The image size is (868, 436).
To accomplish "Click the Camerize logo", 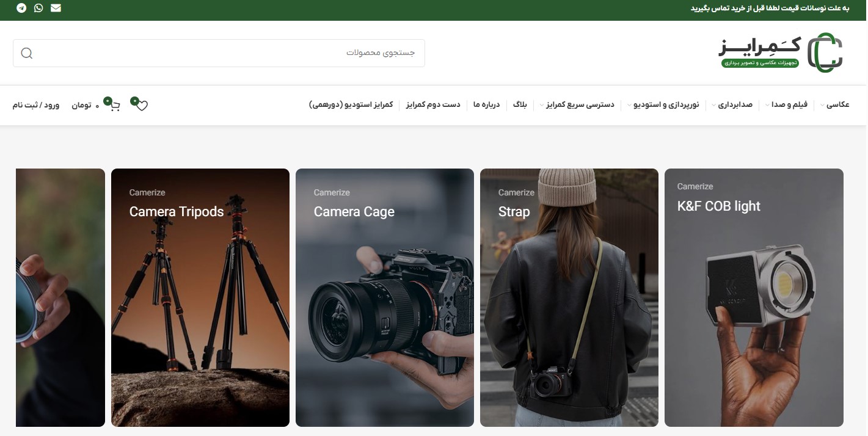I will point(781,53).
